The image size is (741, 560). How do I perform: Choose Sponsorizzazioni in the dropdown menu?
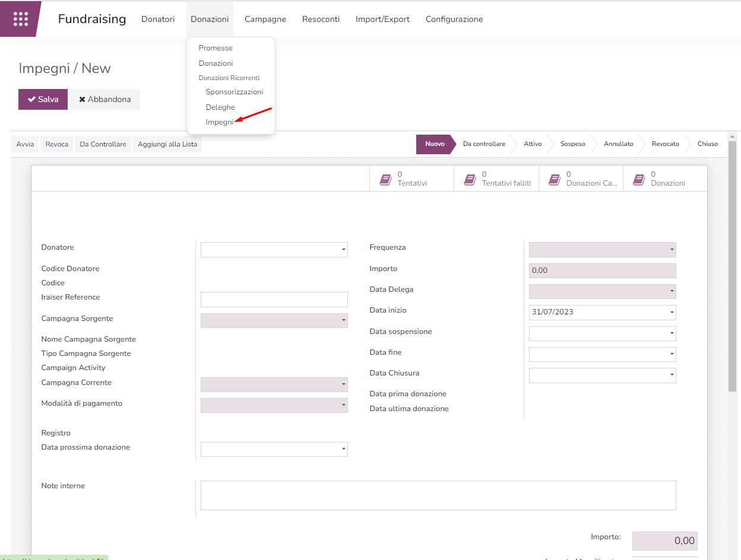pyautogui.click(x=234, y=92)
